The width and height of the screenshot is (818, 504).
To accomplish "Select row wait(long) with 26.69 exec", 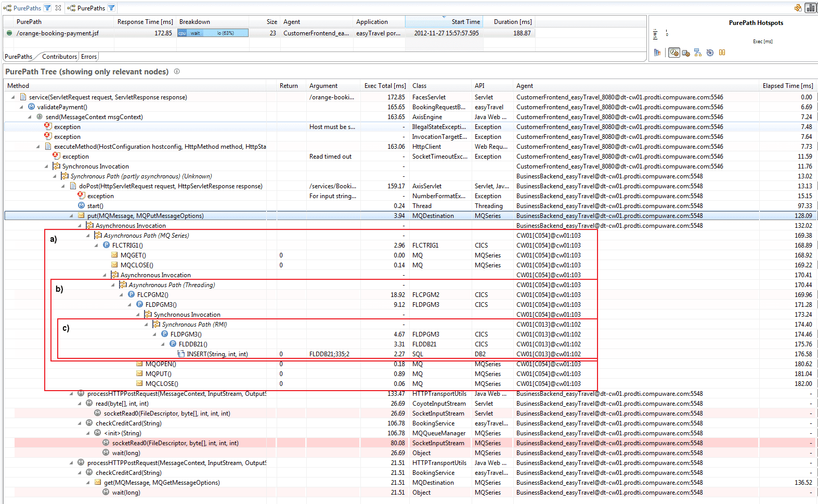I will point(410,453).
